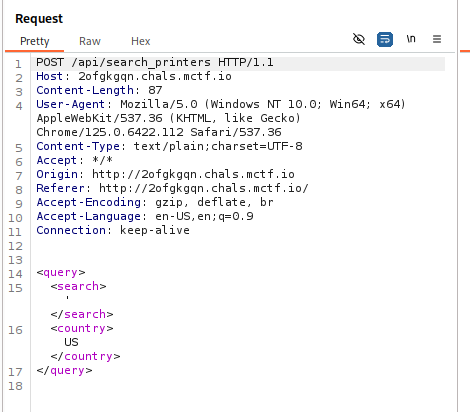
Task: Toggle the \n newline display icon
Action: coord(411,39)
